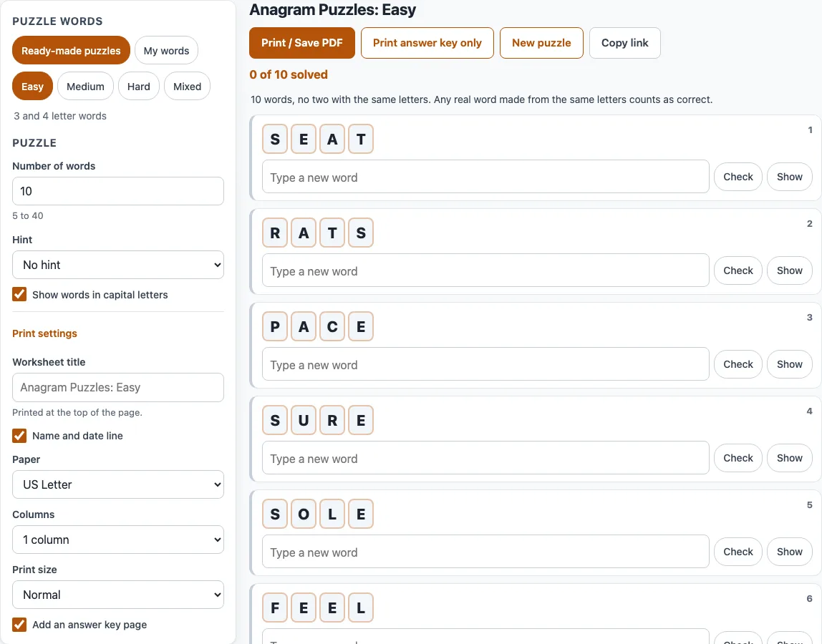This screenshot has width=822, height=644.
Task: Click the answer field under SOLE
Action: (485, 552)
